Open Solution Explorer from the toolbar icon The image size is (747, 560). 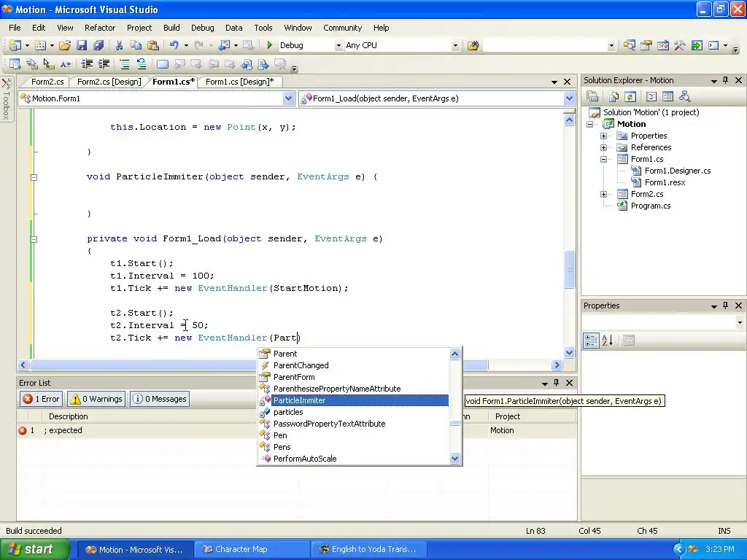click(x=630, y=45)
